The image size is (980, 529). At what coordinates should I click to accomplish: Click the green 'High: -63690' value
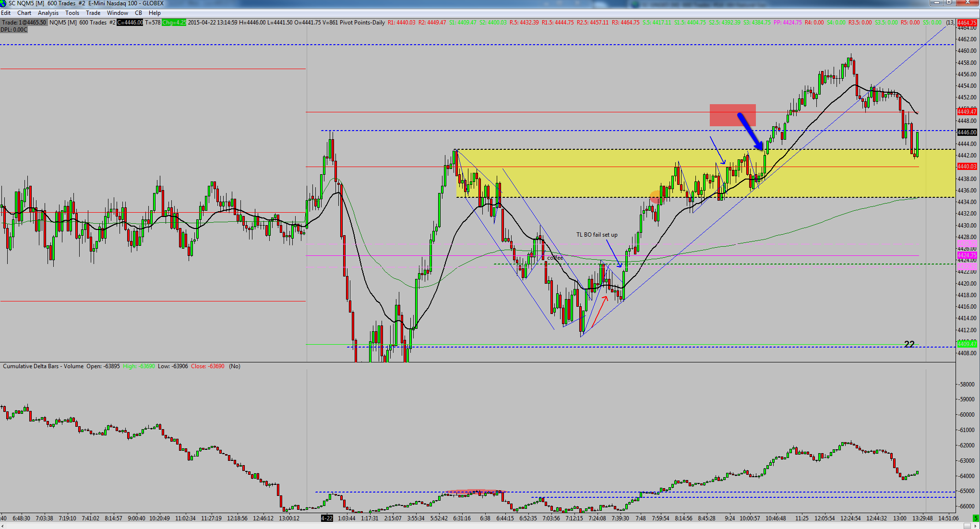pyautogui.click(x=139, y=366)
